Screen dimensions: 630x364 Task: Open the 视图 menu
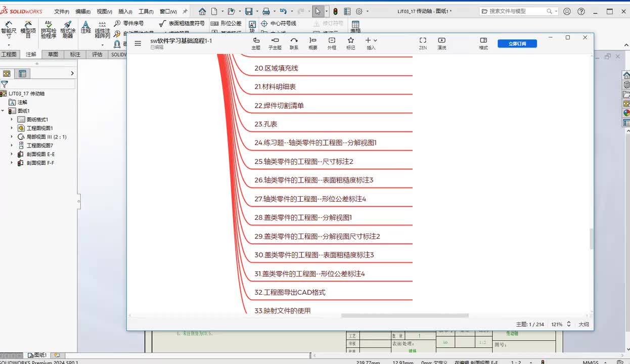coord(104,11)
